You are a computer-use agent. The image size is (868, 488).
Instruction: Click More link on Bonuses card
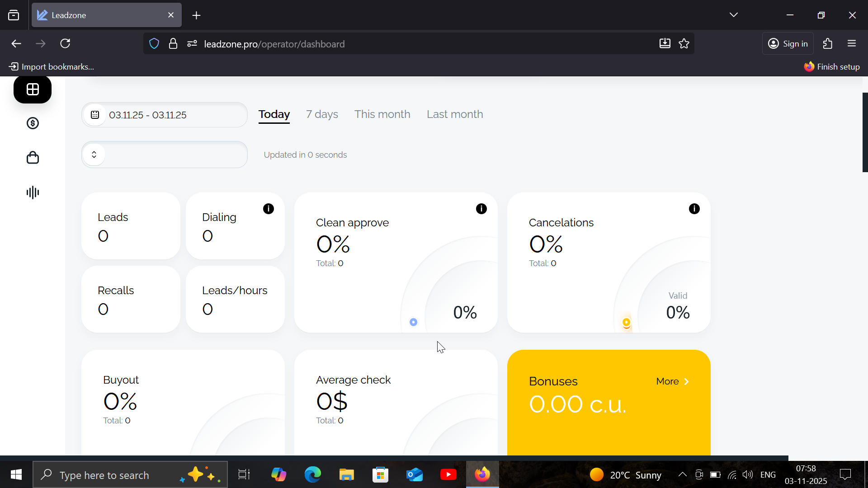[672, 381]
